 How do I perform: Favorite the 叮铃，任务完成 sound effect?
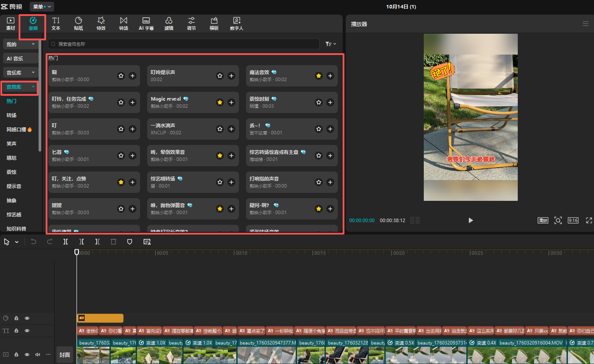pyautogui.click(x=121, y=102)
